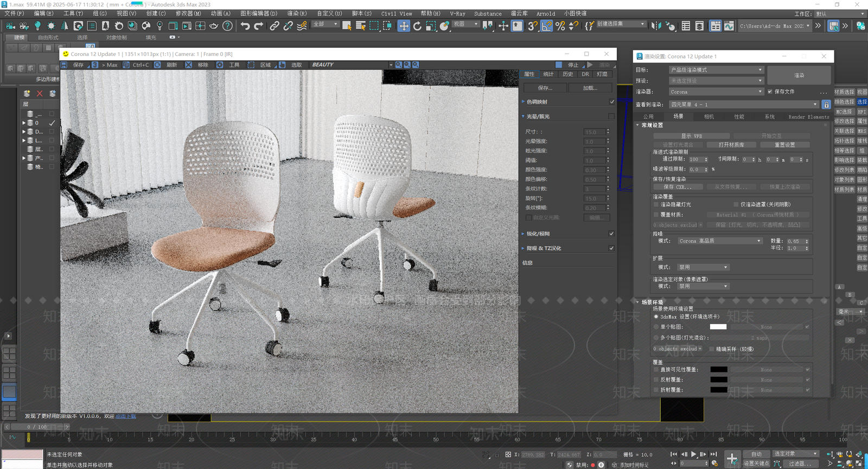Click the lock icon beside view to render

click(x=826, y=105)
